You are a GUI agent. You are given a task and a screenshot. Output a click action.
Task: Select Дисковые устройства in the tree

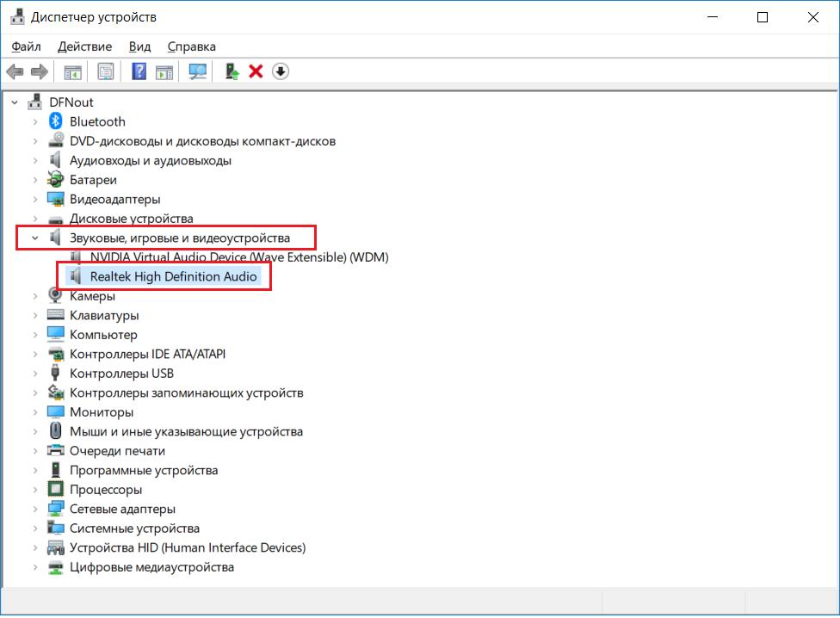click(131, 219)
